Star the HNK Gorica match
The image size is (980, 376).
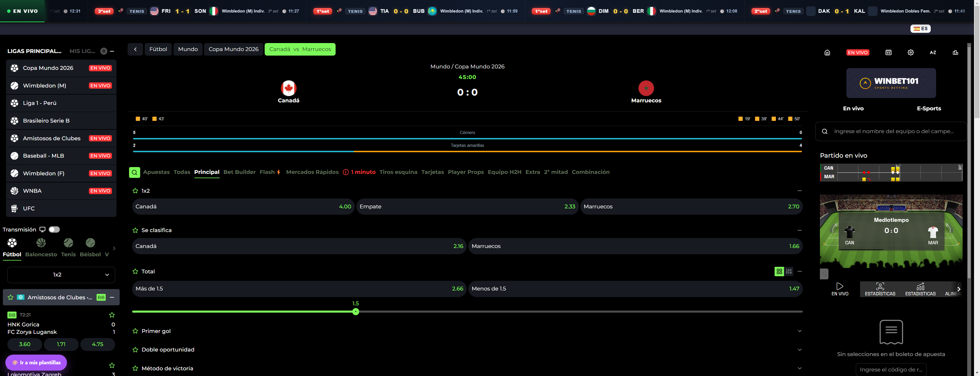[112, 315]
